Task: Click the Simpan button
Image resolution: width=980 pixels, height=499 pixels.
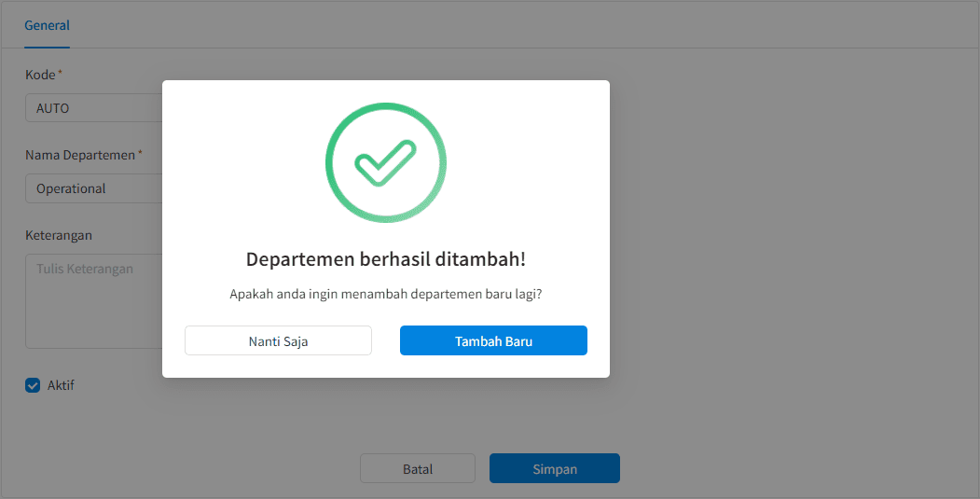Action: [555, 468]
